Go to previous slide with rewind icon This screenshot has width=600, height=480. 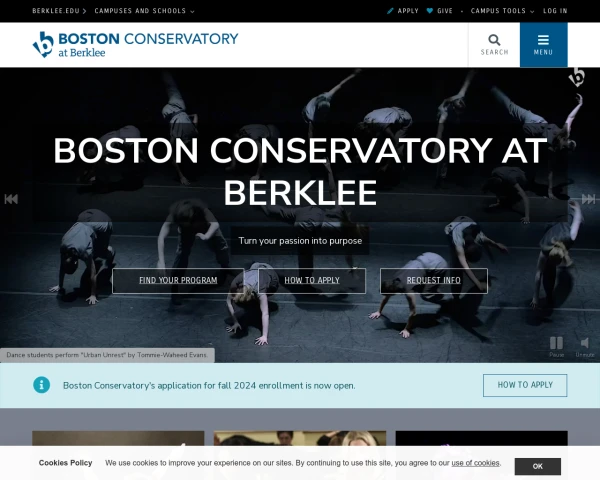[x=11, y=199]
